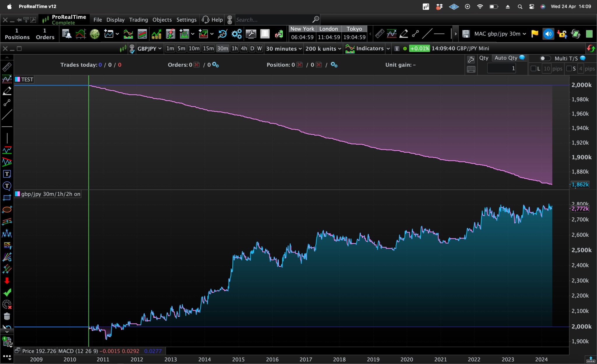Click the trash can delete objects icon
This screenshot has height=364, width=597.
[x=7, y=316]
